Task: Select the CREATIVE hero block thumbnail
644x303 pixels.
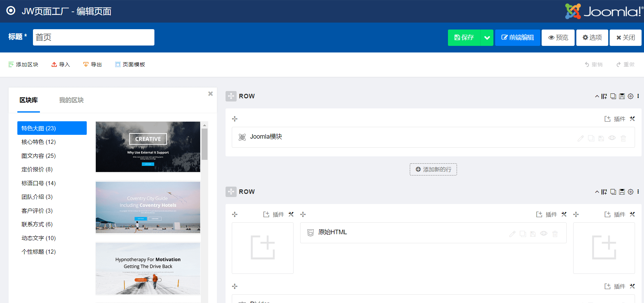Action: [x=148, y=147]
